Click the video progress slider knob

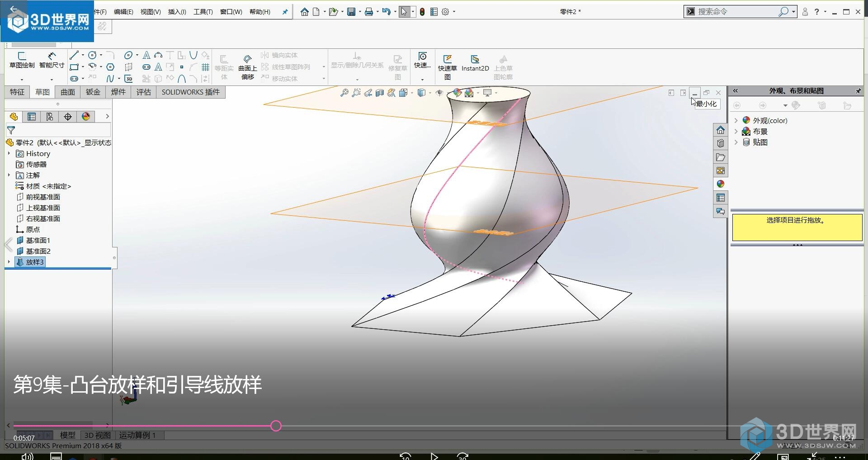(x=276, y=426)
